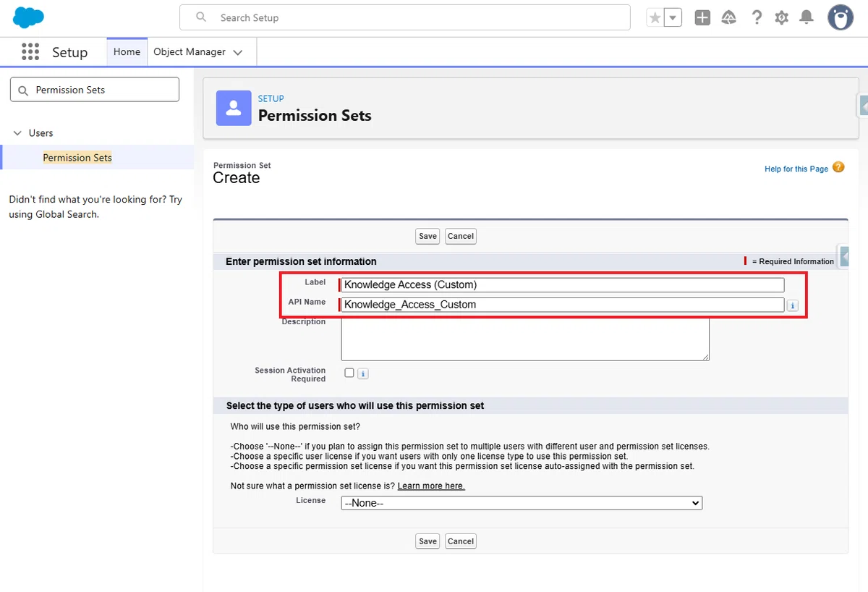View the user profile avatar
This screenshot has height=592, width=868.
tap(841, 18)
